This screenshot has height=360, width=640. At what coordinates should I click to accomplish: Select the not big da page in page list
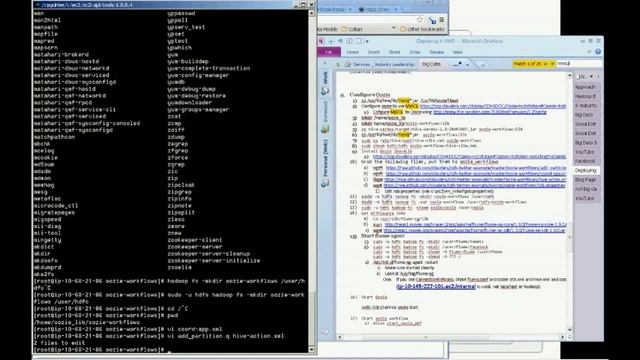pyautogui.click(x=586, y=189)
